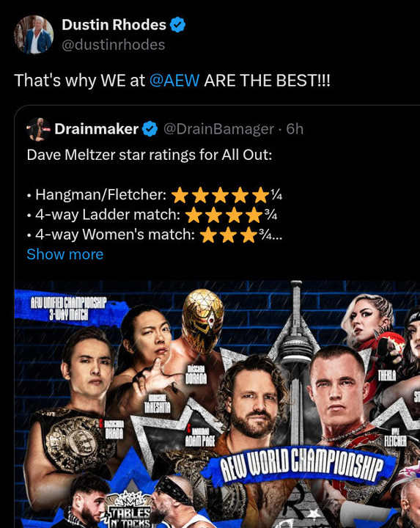
Task: Click Dustin Rhodes verified badge
Action: click(x=177, y=25)
